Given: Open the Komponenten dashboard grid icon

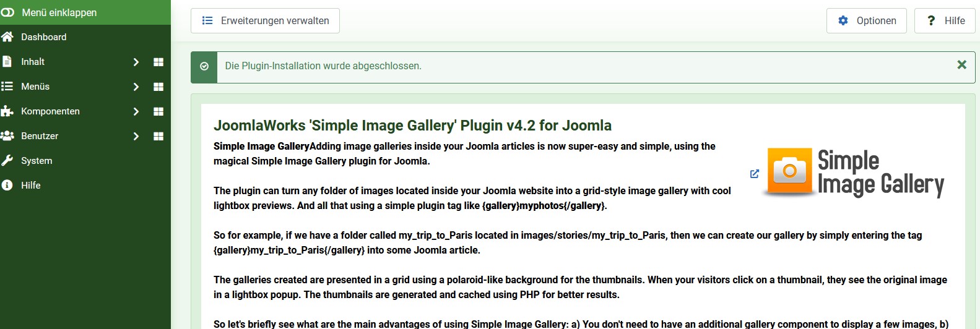Looking at the screenshot, I should click(x=158, y=111).
